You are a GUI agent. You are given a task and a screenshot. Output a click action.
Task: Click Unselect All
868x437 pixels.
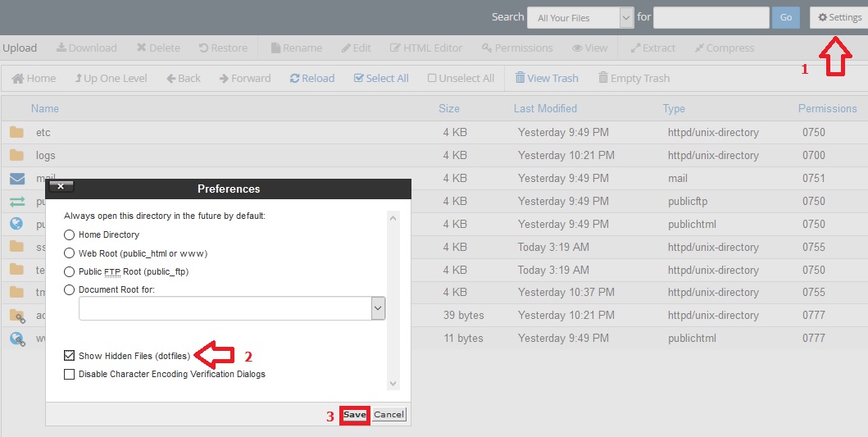pyautogui.click(x=461, y=78)
